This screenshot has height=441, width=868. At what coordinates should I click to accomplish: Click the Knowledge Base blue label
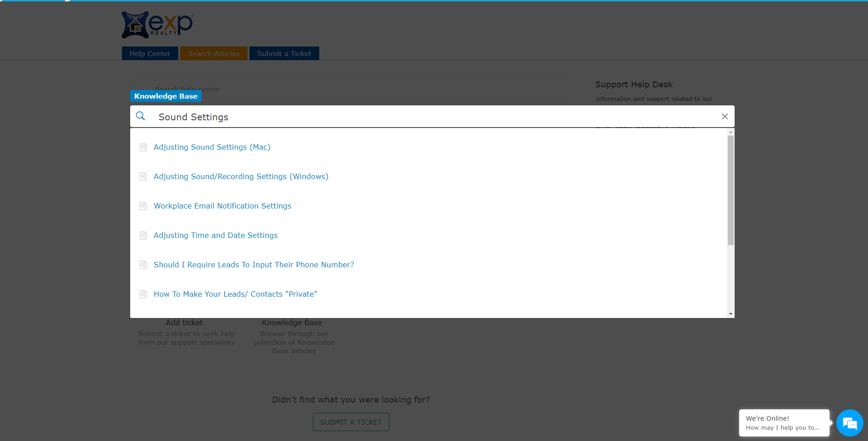pos(166,96)
